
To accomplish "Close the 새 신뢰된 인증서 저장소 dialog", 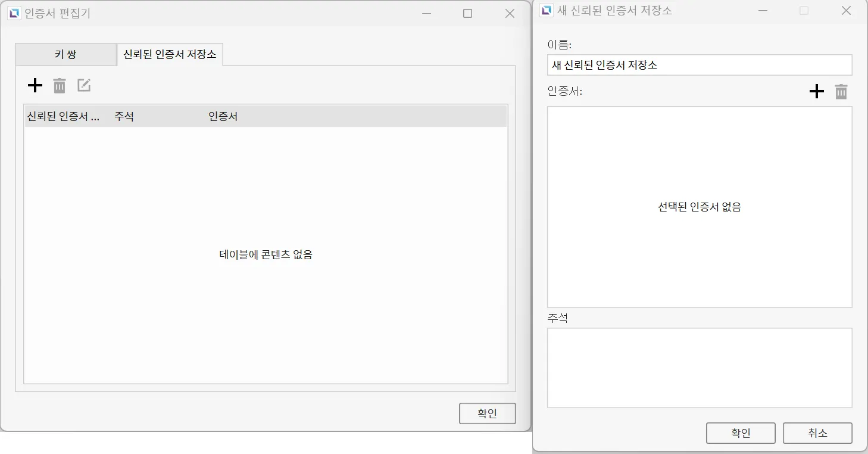I will point(845,11).
